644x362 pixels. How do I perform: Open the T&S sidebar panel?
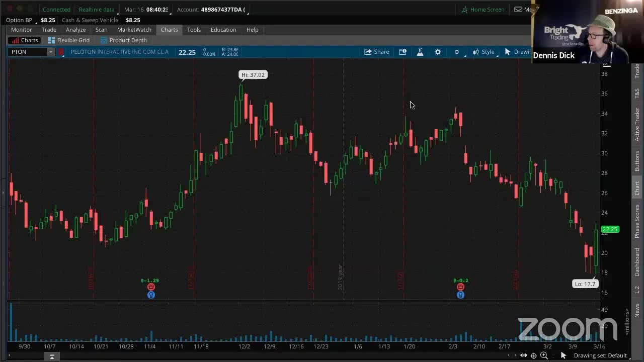tap(637, 93)
